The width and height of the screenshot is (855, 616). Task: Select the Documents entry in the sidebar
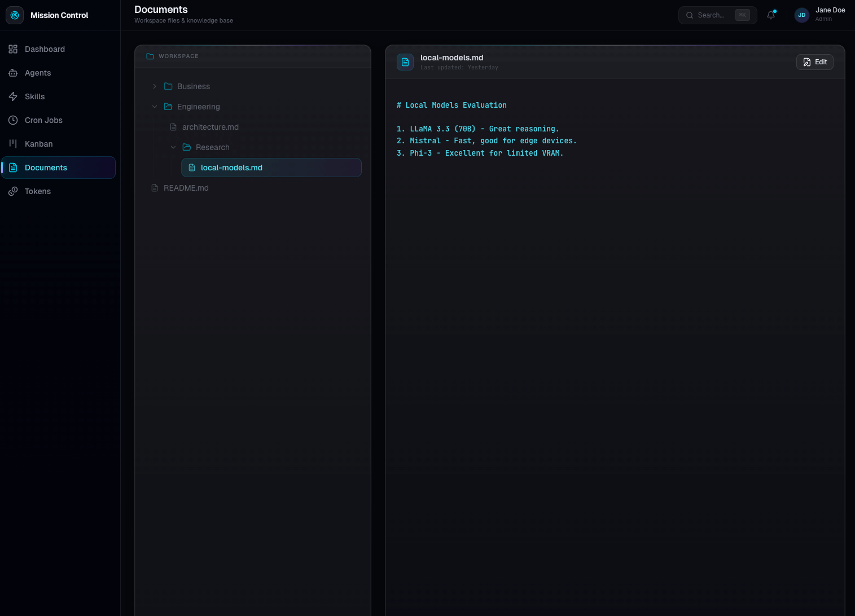coord(45,168)
